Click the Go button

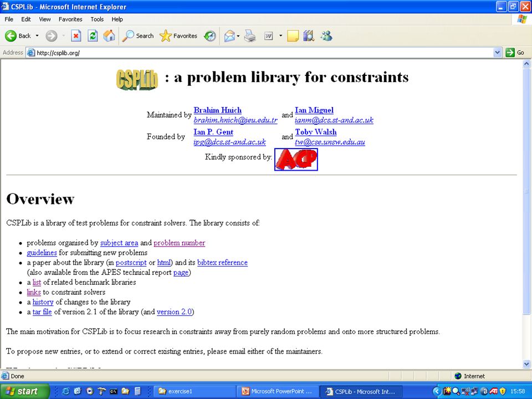[x=515, y=53]
